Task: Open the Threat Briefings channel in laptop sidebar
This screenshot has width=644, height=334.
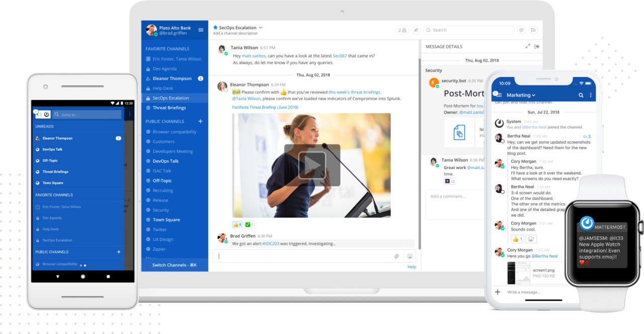Action: coord(169,108)
